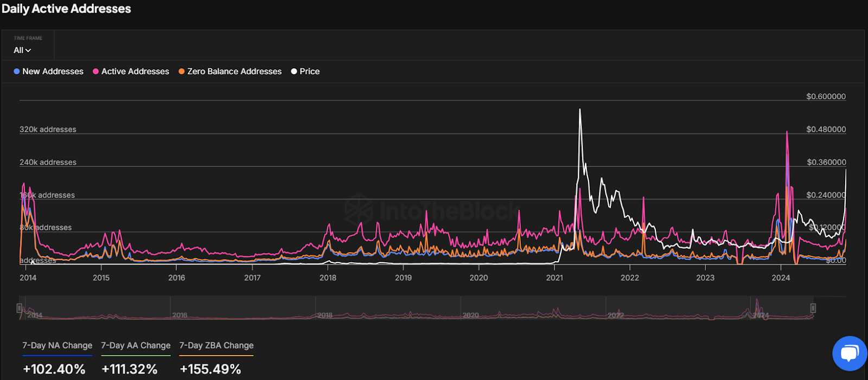868x380 pixels.
Task: Toggle the Active Addresses series label
Action: coord(135,72)
